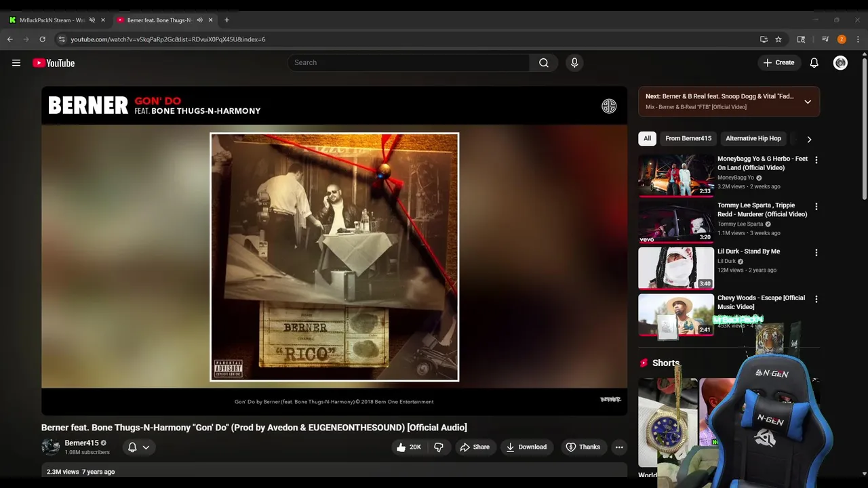Click 'Moneybagg Yo & G Herbo - Feet On Land' title

tap(763, 163)
